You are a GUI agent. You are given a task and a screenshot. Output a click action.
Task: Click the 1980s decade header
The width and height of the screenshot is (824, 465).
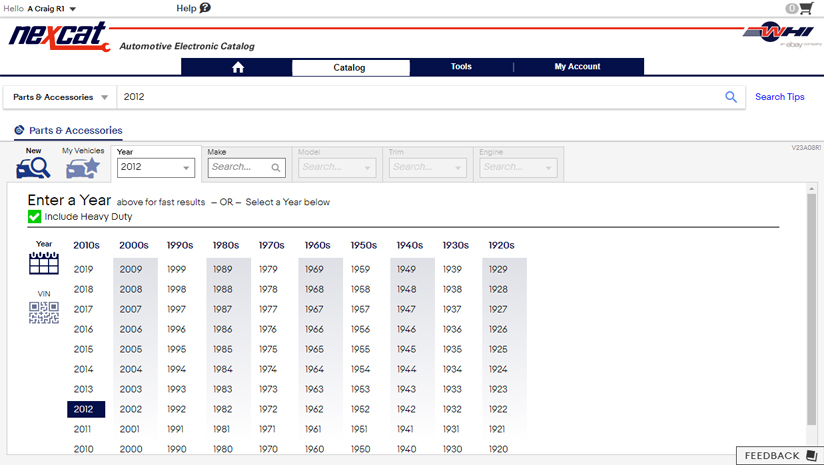[x=225, y=245]
